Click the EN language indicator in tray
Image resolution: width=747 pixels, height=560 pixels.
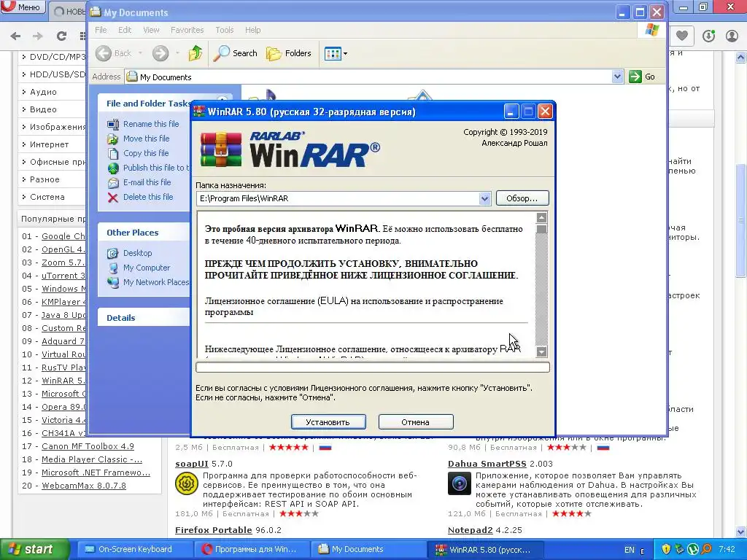click(x=630, y=550)
